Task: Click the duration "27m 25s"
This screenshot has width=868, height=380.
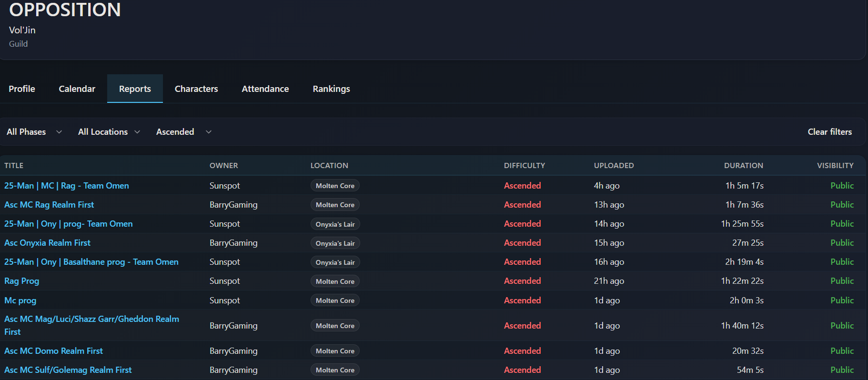Action: (x=748, y=243)
